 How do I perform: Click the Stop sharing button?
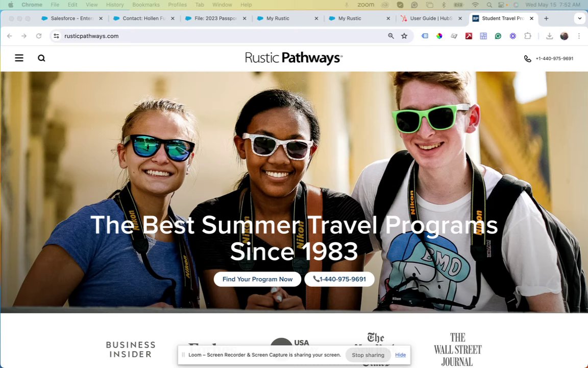pos(368,355)
